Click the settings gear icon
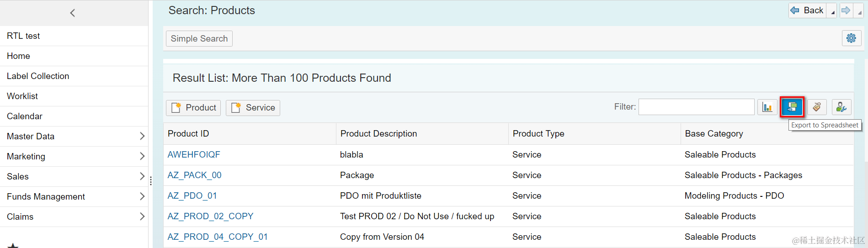 pos(851,38)
